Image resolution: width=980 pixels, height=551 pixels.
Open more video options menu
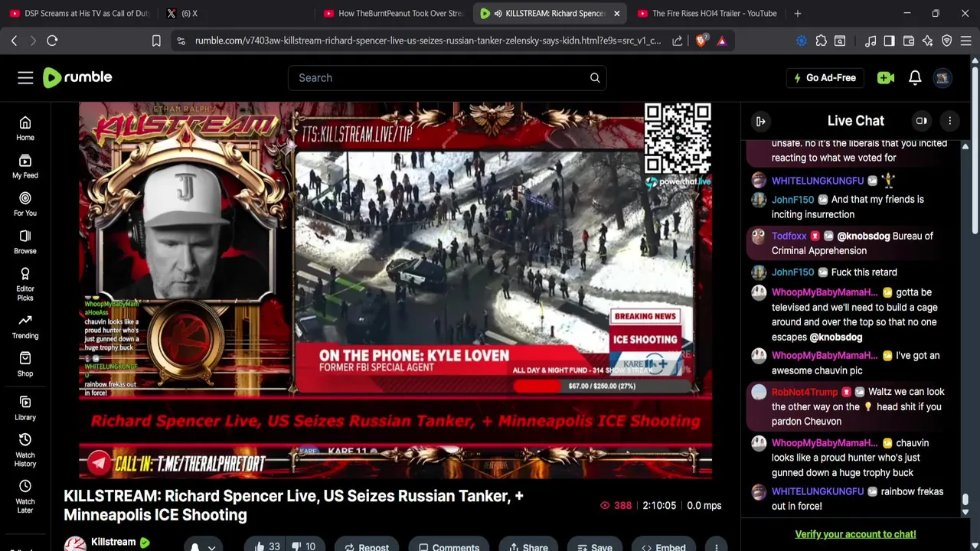point(716,547)
